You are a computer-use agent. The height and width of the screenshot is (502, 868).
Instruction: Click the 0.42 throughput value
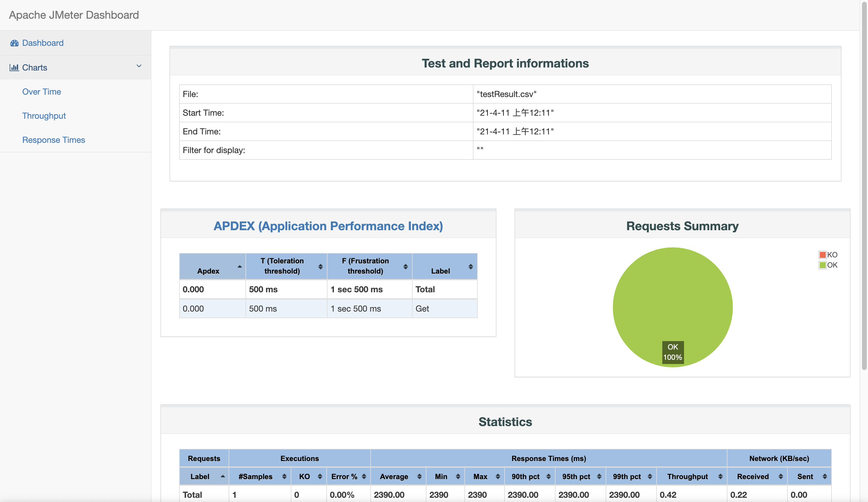pos(668,495)
